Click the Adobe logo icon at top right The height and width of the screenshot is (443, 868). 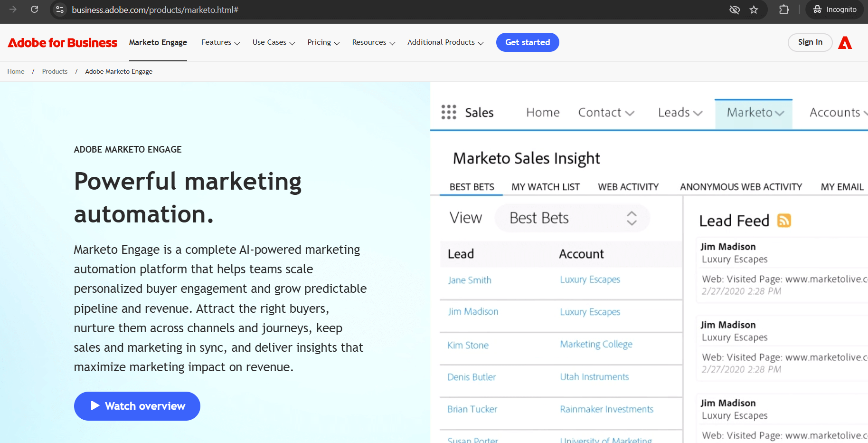pyautogui.click(x=845, y=43)
